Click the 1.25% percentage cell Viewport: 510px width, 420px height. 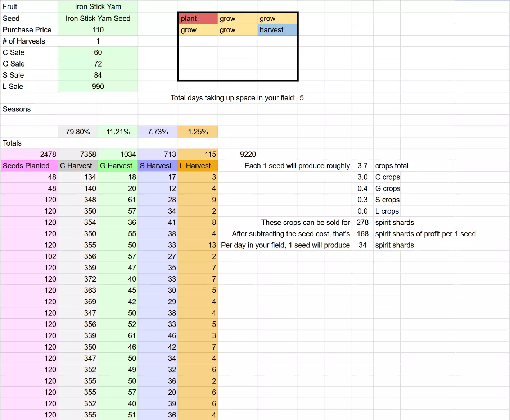pos(198,132)
